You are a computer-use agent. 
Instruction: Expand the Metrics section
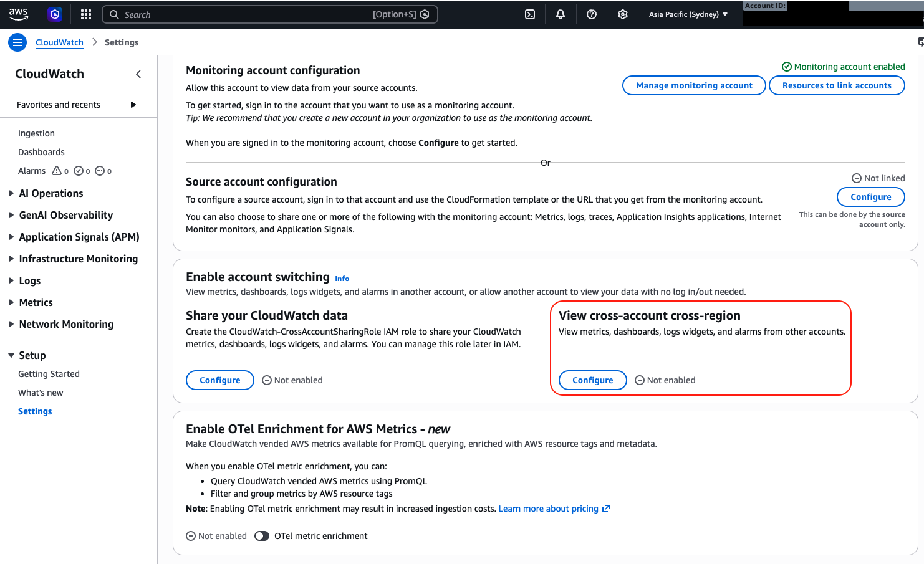pos(11,302)
